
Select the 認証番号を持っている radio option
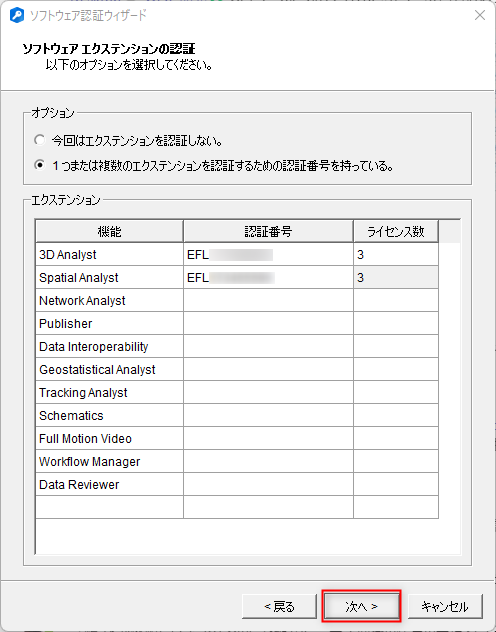[x=39, y=165]
